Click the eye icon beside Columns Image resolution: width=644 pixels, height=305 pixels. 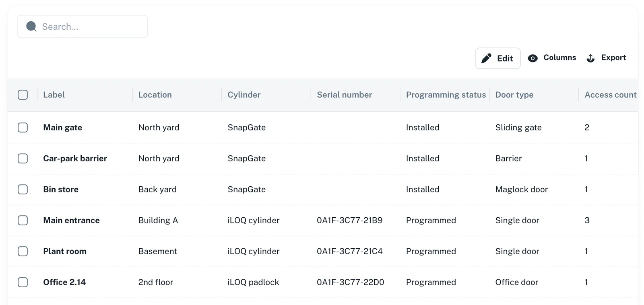[x=533, y=58]
